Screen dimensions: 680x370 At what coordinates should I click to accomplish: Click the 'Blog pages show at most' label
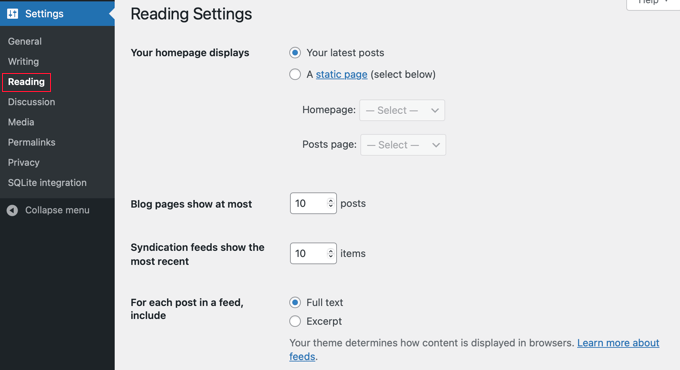click(x=191, y=204)
